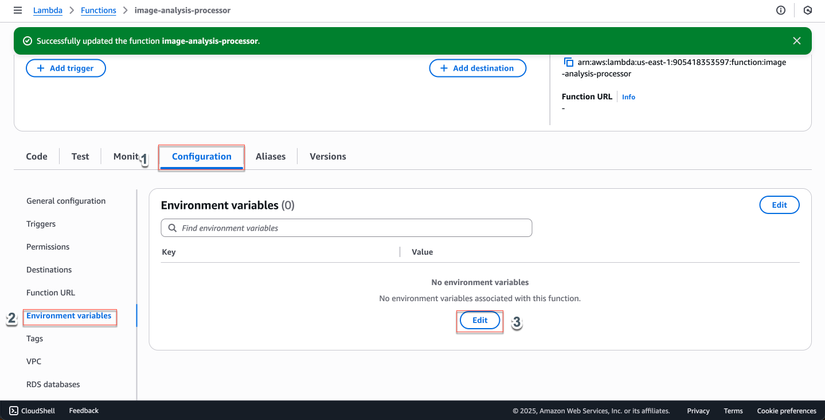Select Function URL in the sidebar
The image size is (825, 420).
pyautogui.click(x=51, y=293)
